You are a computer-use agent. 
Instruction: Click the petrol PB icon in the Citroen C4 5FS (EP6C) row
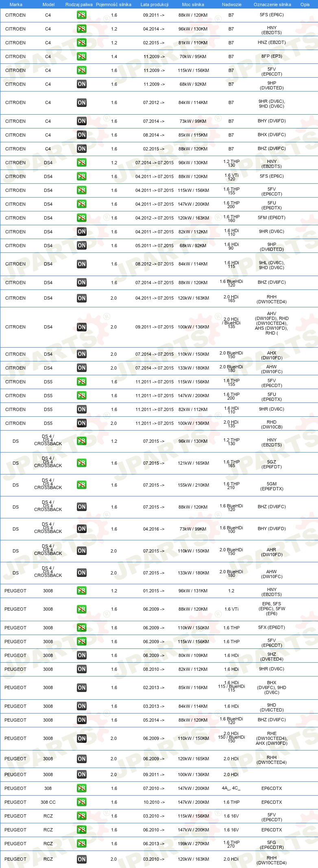click(81, 15)
